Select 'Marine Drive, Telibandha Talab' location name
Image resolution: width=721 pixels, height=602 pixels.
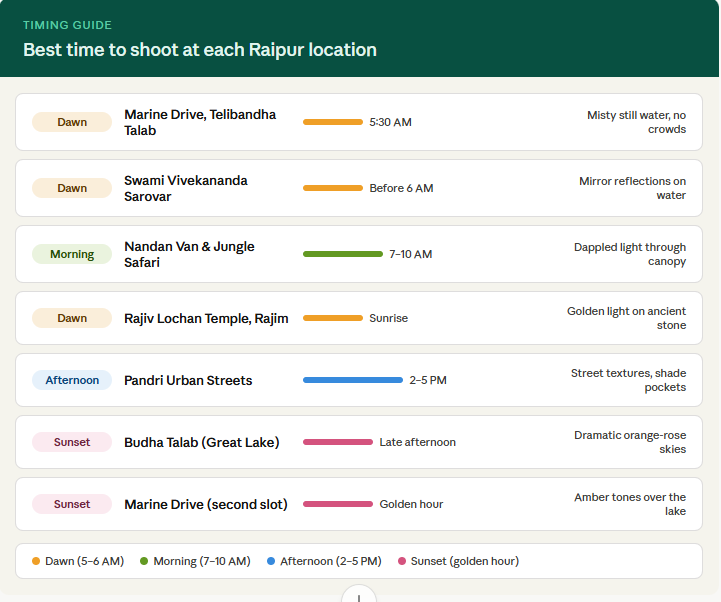point(200,122)
